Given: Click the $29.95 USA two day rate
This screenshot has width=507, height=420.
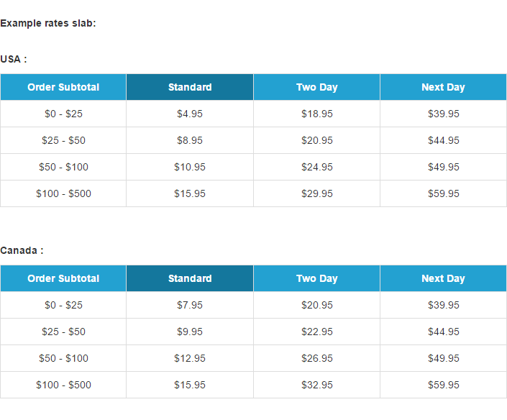Looking at the screenshot, I should 317,193.
